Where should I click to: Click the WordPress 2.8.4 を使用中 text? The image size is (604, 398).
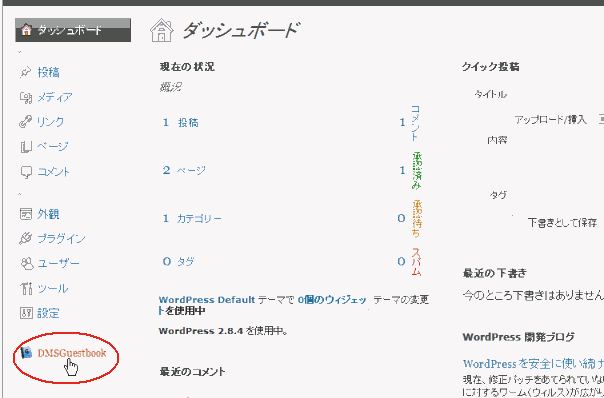(223, 331)
